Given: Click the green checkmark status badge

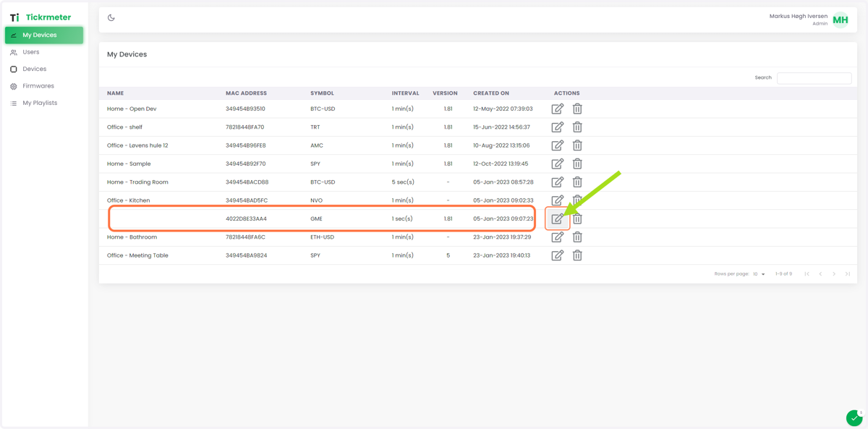Looking at the screenshot, I should (x=854, y=417).
